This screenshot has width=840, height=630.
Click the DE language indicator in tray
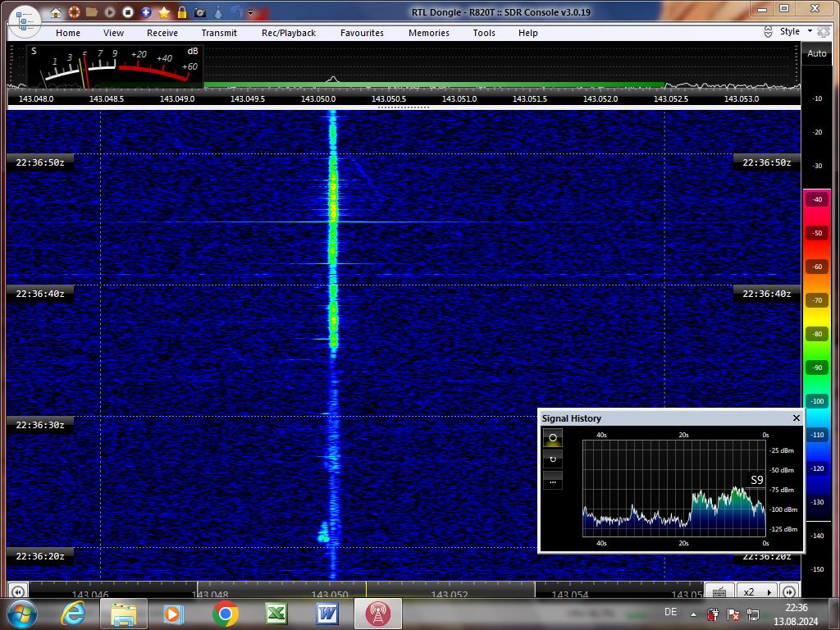[x=670, y=612]
